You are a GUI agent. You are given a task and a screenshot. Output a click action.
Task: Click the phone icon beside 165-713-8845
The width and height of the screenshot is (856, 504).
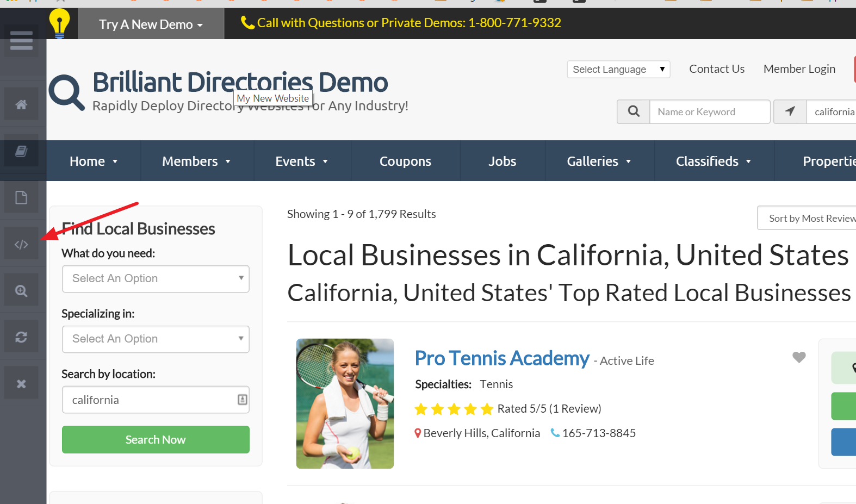coord(555,433)
